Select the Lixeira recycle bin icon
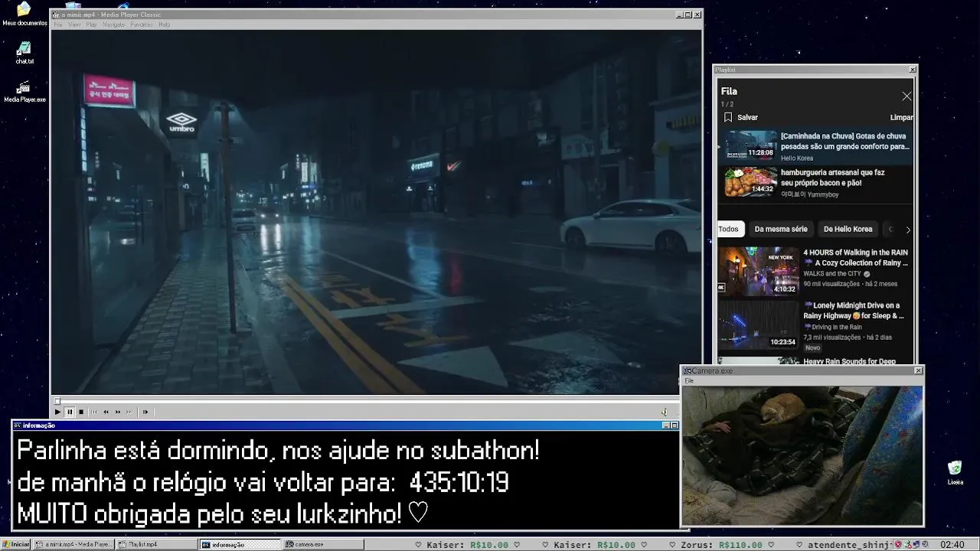Image resolution: width=980 pixels, height=551 pixels. click(x=955, y=472)
